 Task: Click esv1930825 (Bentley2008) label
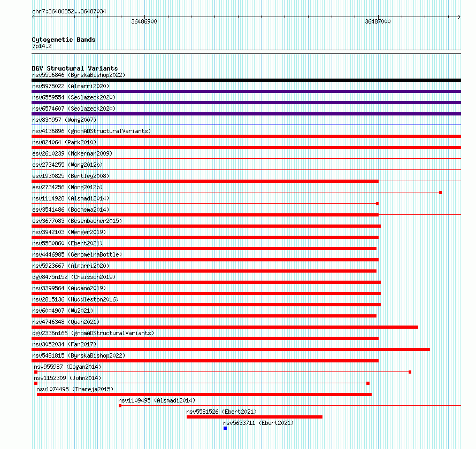click(x=71, y=176)
